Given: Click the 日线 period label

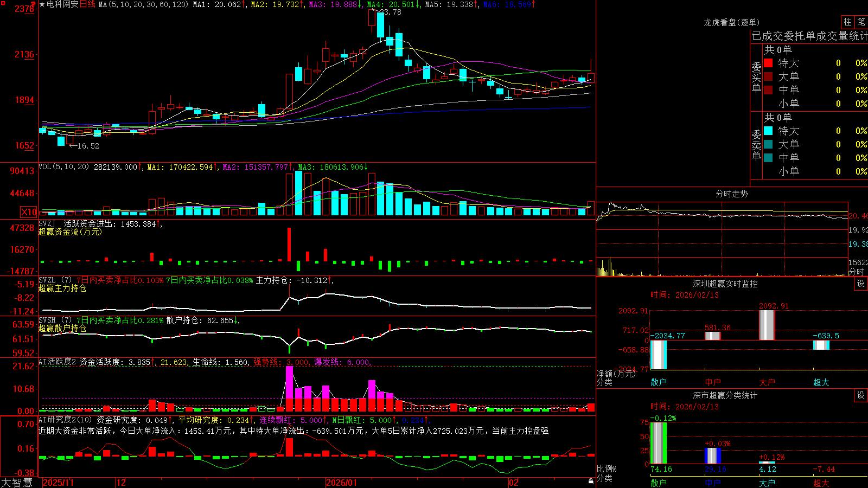Looking at the screenshot, I should (x=87, y=4).
